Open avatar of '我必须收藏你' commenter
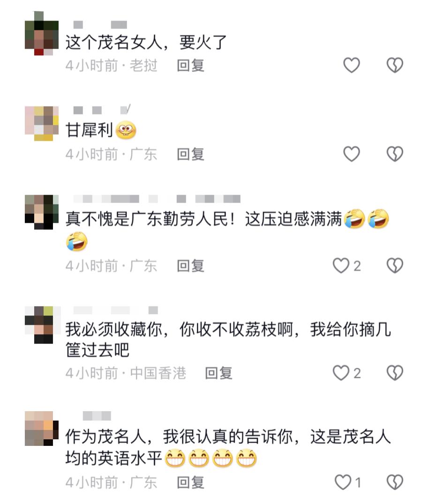The width and height of the screenshot is (422, 504). tap(42, 325)
